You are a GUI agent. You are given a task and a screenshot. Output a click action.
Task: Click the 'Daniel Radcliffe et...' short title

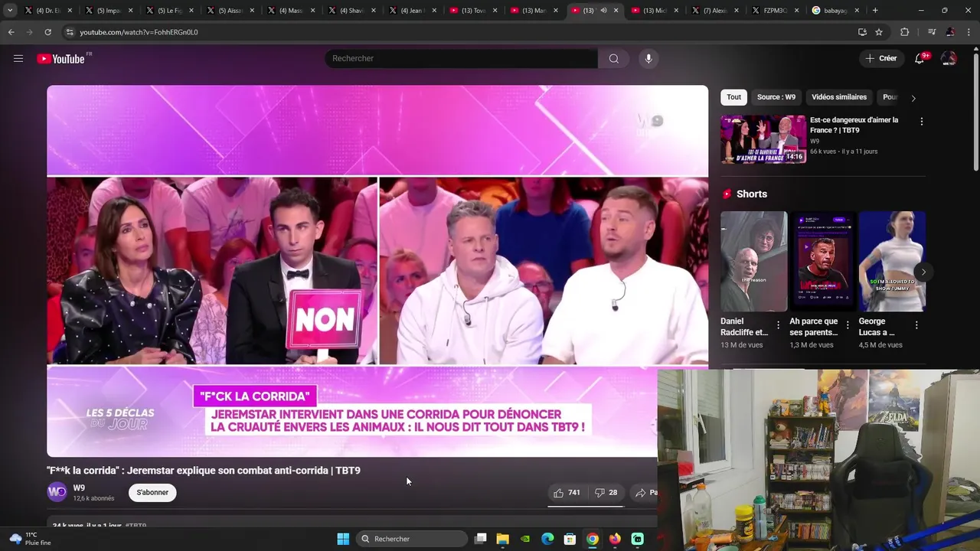[x=744, y=327]
